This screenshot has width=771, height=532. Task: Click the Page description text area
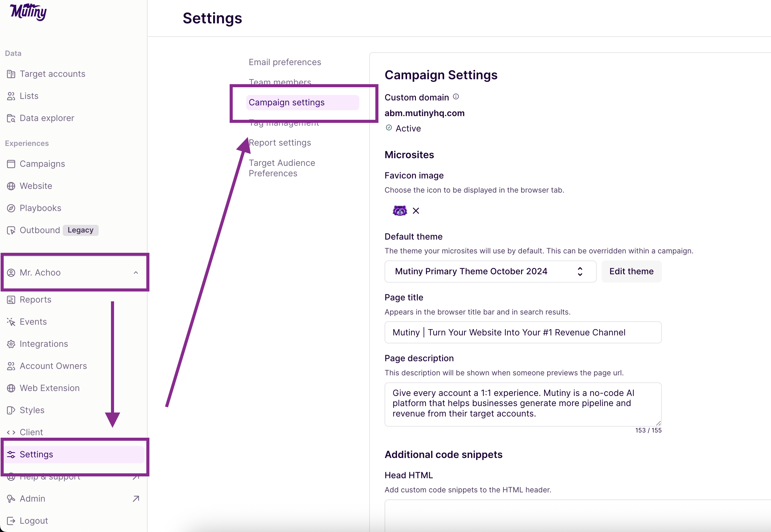pos(523,404)
